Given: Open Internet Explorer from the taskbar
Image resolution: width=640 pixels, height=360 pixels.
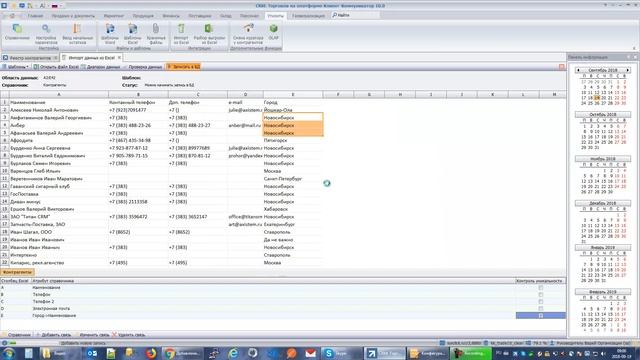Looking at the screenshot, I should pyautogui.click(x=233, y=353).
